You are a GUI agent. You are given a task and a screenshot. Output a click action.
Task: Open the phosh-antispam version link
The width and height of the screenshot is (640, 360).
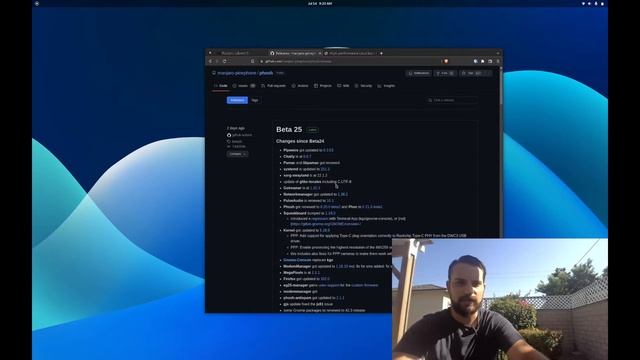click(x=340, y=298)
